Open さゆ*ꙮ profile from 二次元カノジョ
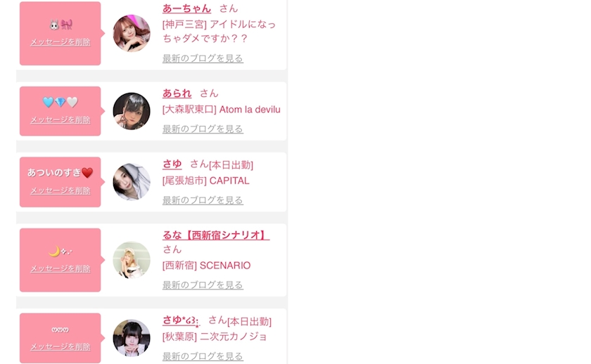591x364 pixels. click(x=181, y=320)
